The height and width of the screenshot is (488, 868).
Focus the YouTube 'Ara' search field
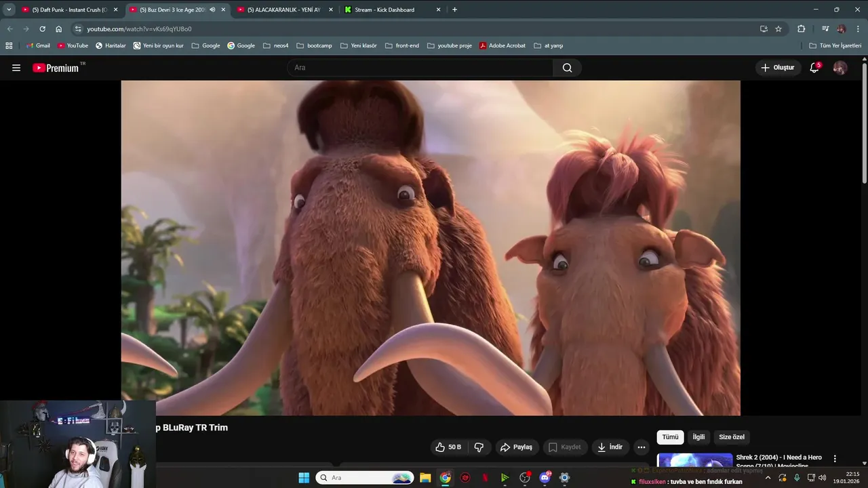coord(420,68)
